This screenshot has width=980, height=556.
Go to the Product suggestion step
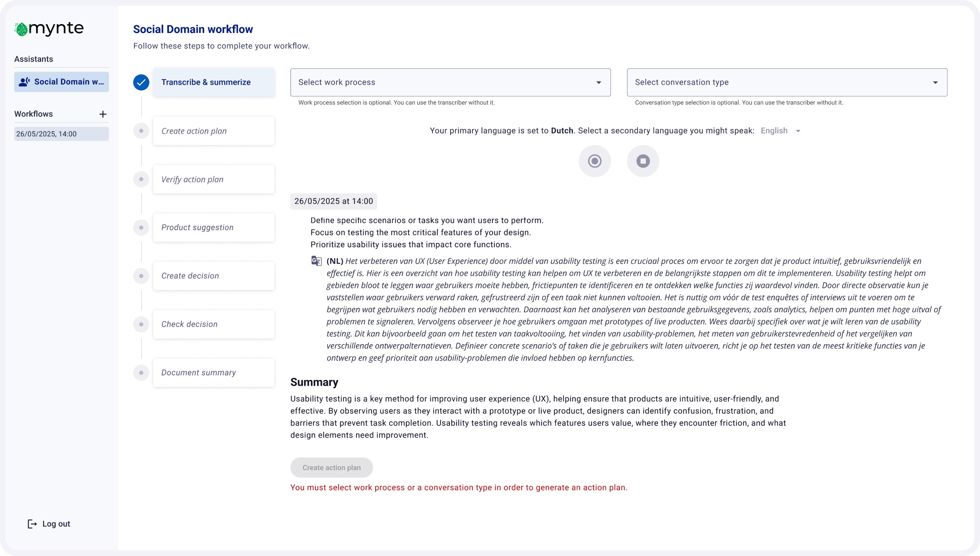(x=214, y=228)
